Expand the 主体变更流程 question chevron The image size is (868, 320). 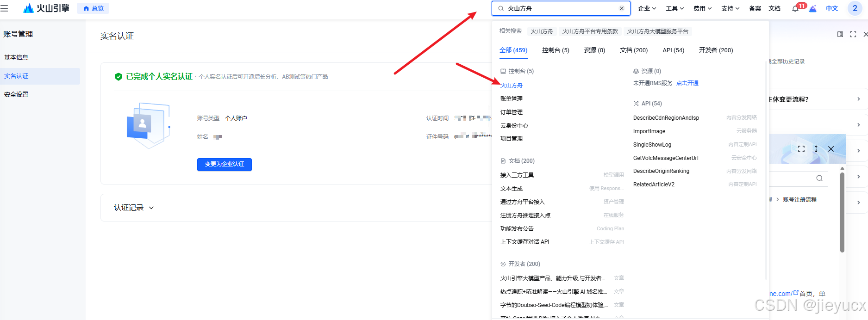[859, 99]
